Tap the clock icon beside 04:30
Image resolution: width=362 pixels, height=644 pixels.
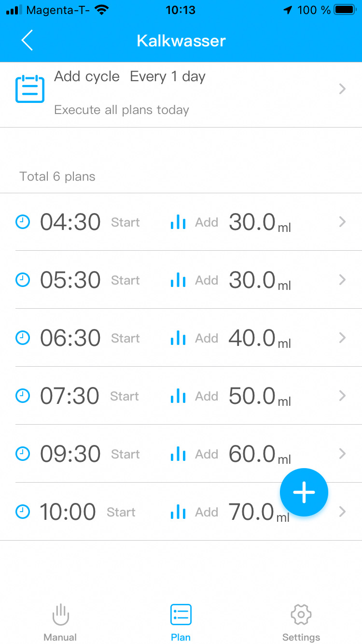(x=23, y=222)
